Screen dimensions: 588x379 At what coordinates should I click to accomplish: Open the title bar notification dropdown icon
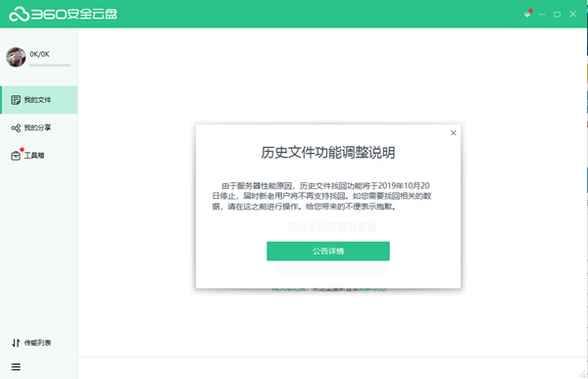click(527, 14)
